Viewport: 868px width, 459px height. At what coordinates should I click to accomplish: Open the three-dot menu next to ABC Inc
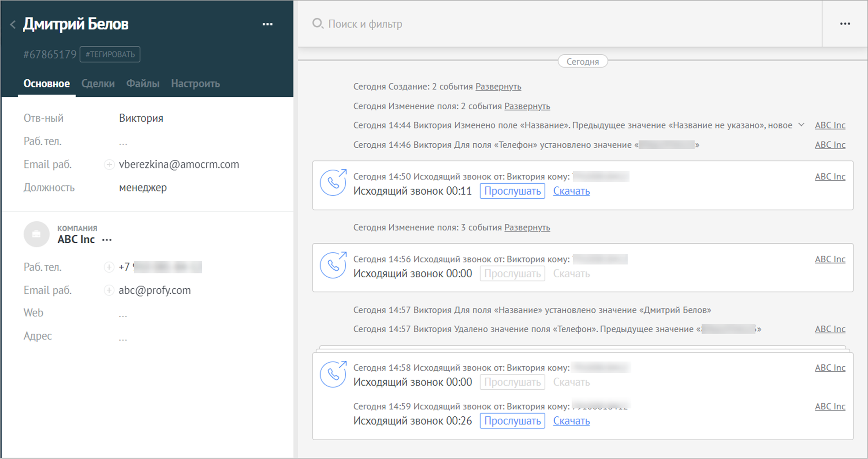(x=107, y=240)
